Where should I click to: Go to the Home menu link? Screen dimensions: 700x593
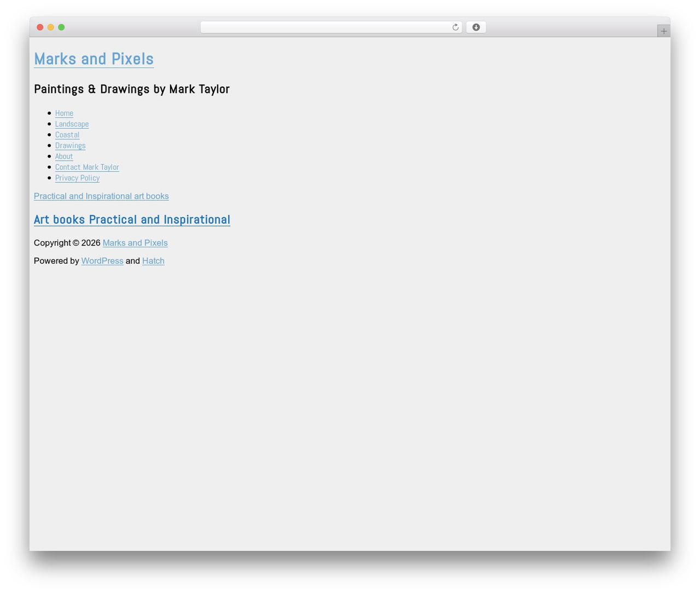[x=64, y=113]
